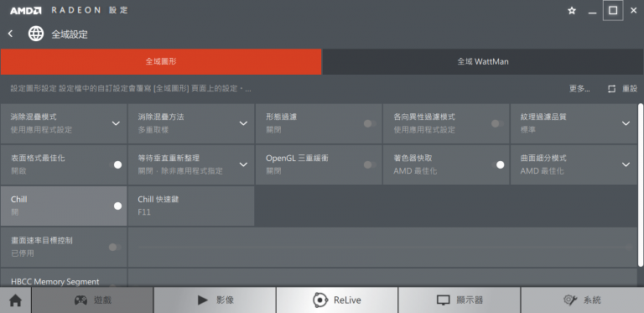Image resolution: width=644 pixels, height=313 pixels.
Task: Open the 顯示器 tab
Action: 460,300
